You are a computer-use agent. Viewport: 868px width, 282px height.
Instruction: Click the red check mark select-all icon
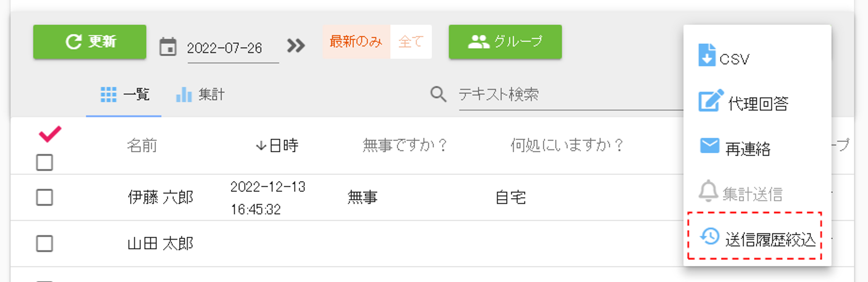[x=50, y=134]
